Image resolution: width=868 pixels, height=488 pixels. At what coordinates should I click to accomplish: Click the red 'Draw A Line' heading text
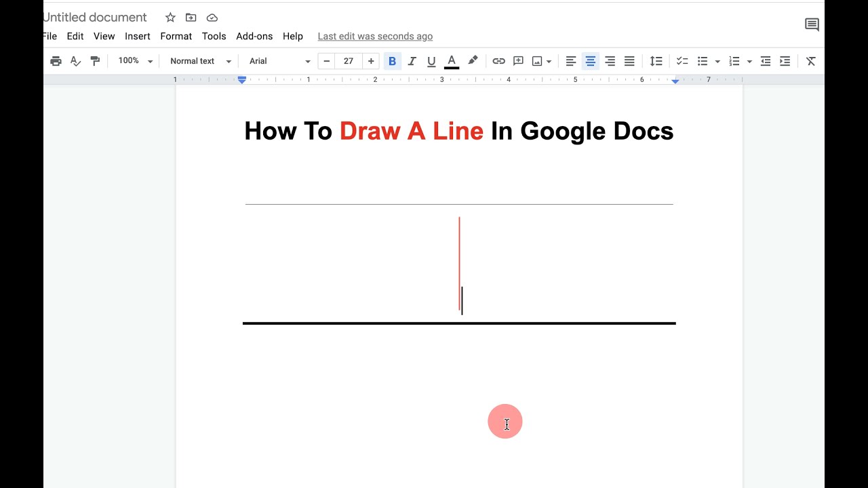[x=412, y=131]
